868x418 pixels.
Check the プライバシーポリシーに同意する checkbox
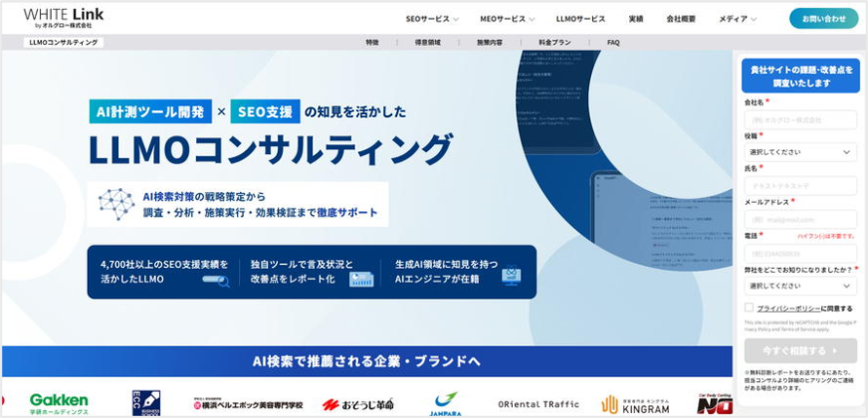(749, 308)
